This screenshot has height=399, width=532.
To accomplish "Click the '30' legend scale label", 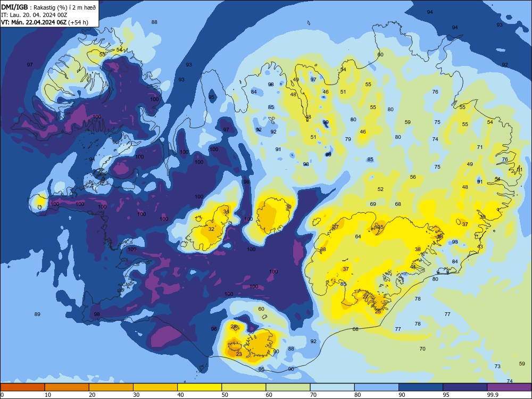I will 136,395.
